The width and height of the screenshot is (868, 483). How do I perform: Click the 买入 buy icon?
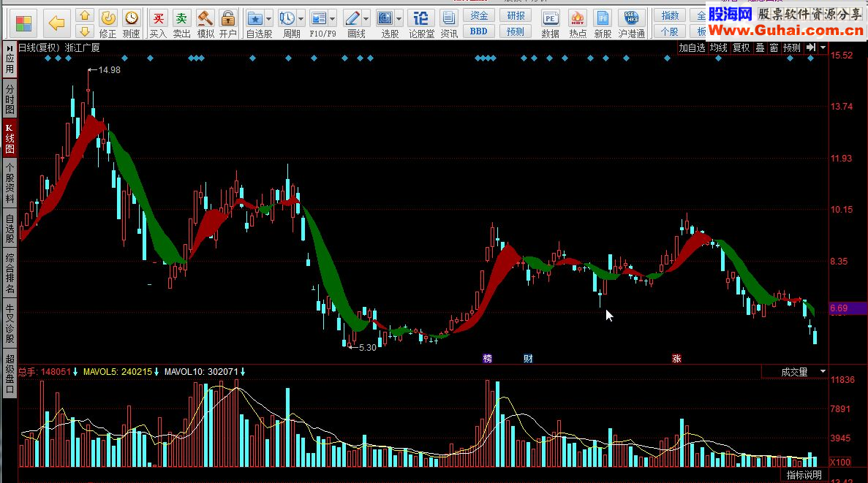click(x=159, y=24)
